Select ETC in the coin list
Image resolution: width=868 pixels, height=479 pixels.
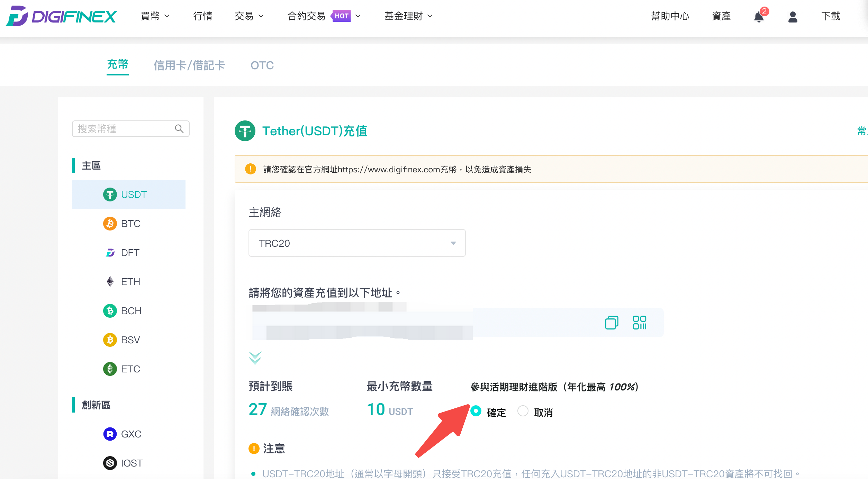[129, 369]
